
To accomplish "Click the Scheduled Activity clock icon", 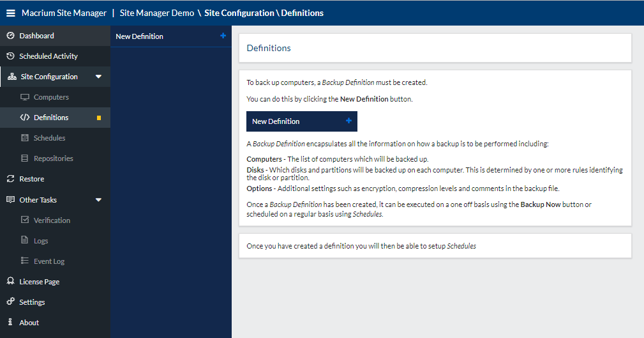I will coord(10,56).
